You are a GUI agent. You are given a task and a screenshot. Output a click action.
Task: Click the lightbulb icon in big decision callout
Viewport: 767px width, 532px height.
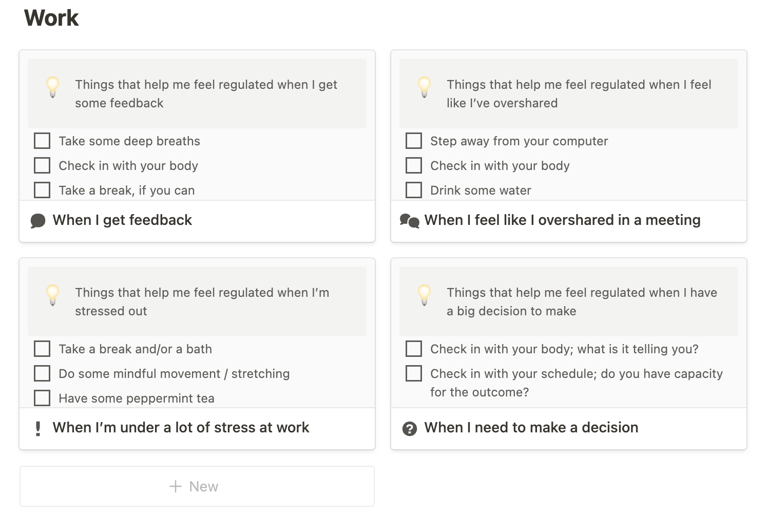(425, 295)
